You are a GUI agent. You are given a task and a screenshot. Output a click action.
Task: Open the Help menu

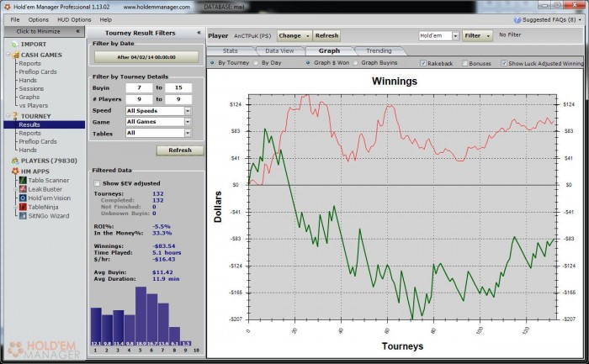coord(105,19)
